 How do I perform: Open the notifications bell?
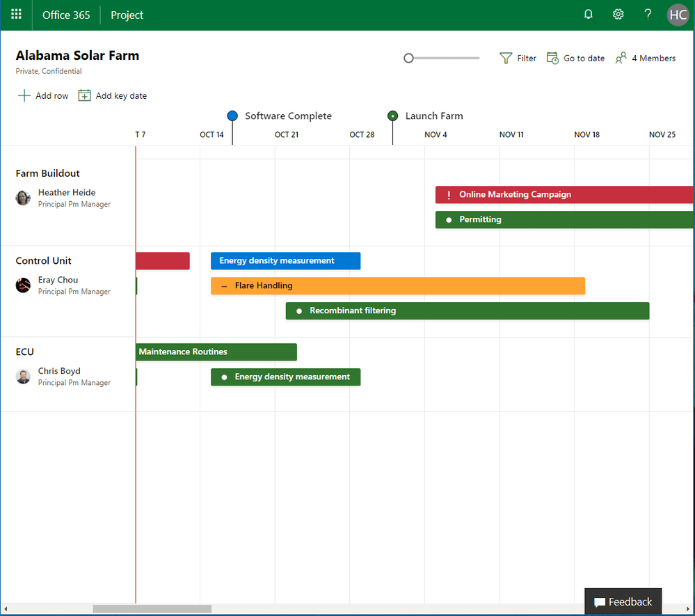[x=588, y=14]
